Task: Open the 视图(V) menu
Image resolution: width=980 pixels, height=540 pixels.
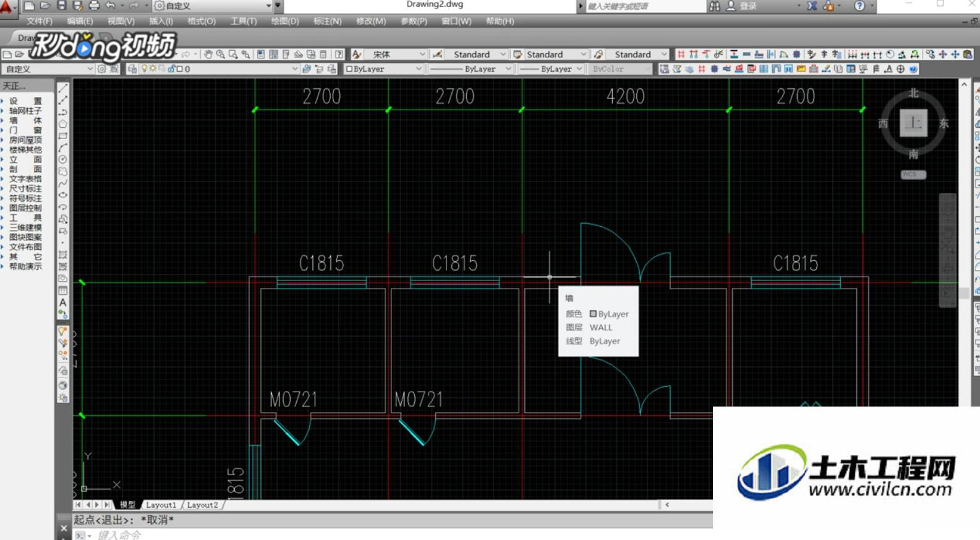Action: (121, 21)
